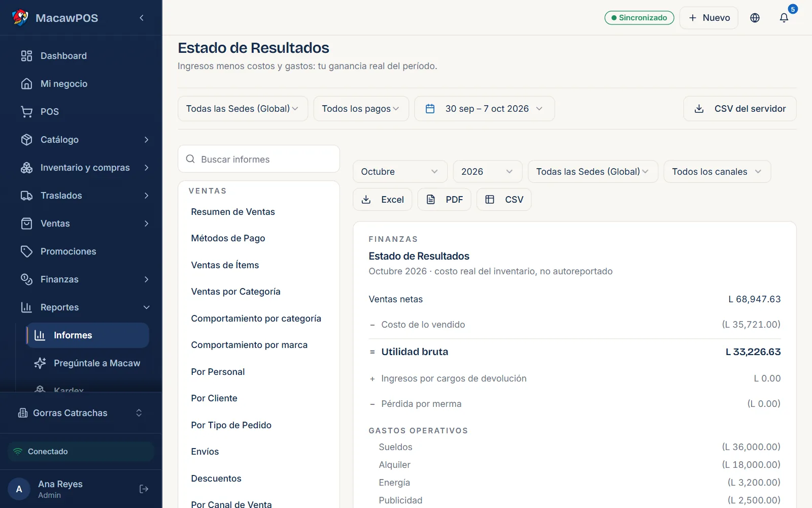Collapse the Reportes section
Screen dimensions: 812x508
coord(146,307)
